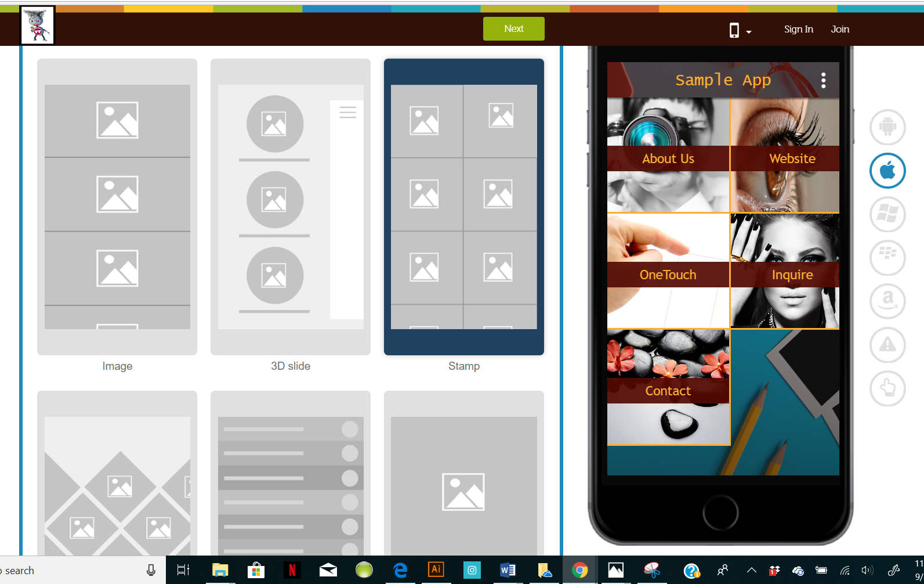Open Netflix from the taskbar
924x584 pixels.
coord(292,570)
